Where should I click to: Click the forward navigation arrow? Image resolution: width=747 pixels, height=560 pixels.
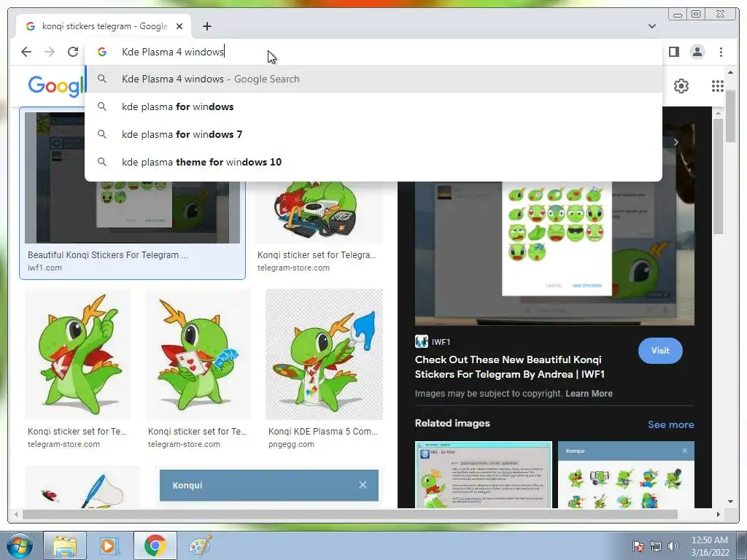(50, 52)
